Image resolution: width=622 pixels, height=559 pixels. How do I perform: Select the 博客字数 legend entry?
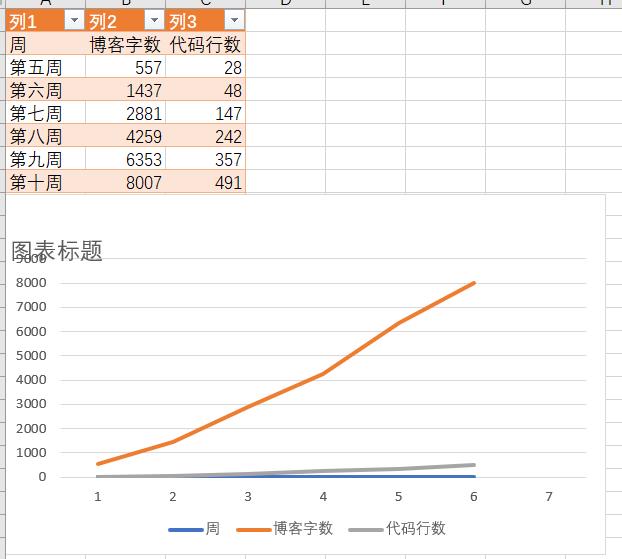tap(284, 528)
